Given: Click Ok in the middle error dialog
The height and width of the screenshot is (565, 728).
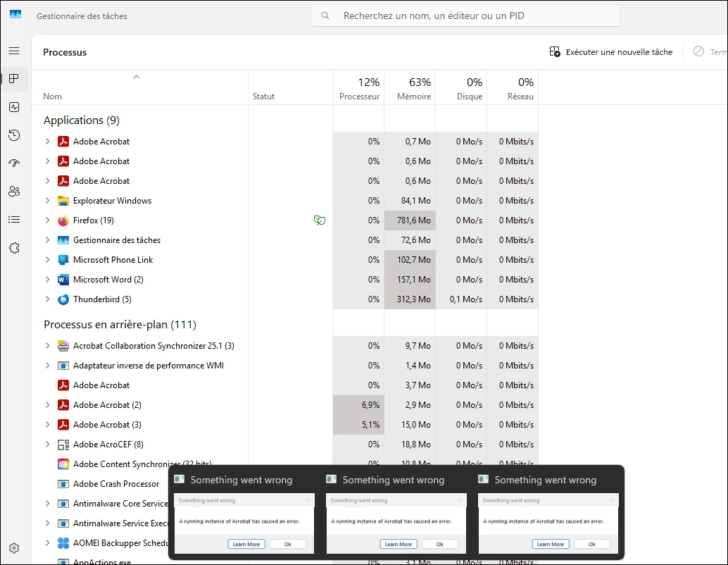Looking at the screenshot, I should [x=439, y=544].
